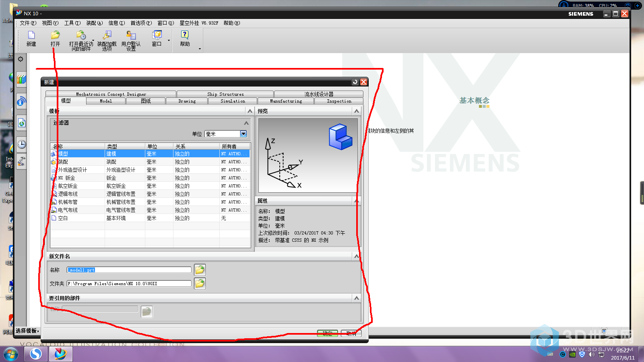Open the roles tools tab in resource bar
This screenshot has width=644, height=362.
[21, 162]
